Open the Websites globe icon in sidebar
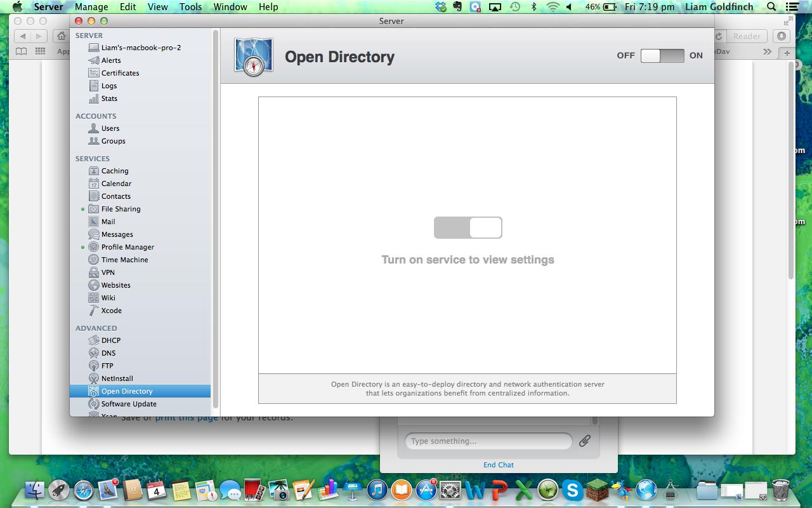The width and height of the screenshot is (812, 508). tap(94, 285)
